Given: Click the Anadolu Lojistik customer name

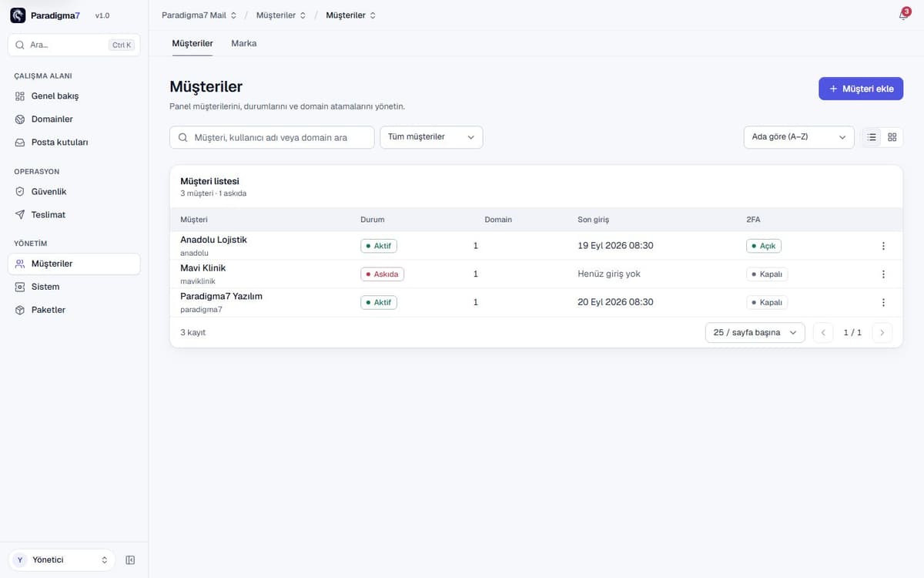Looking at the screenshot, I should (213, 240).
